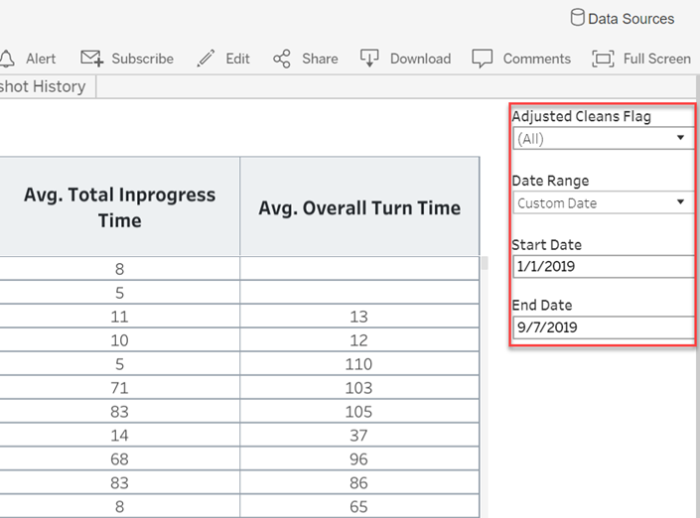This screenshot has width=700, height=518.
Task: Click the Subscribe text button
Action: click(x=142, y=58)
